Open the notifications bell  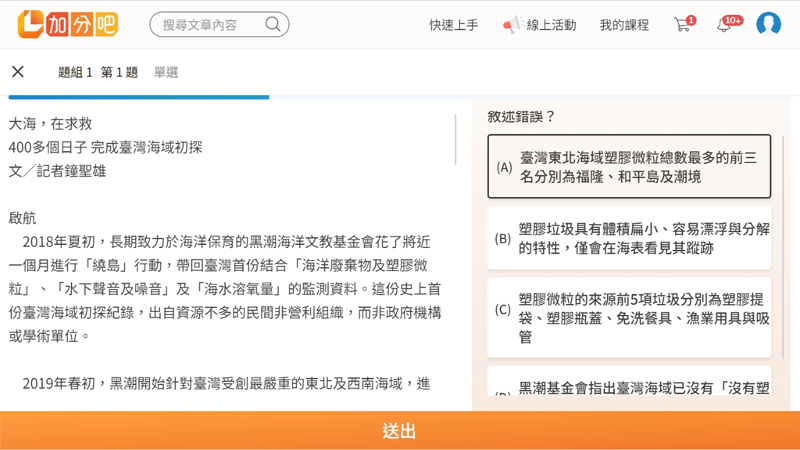pos(724,24)
